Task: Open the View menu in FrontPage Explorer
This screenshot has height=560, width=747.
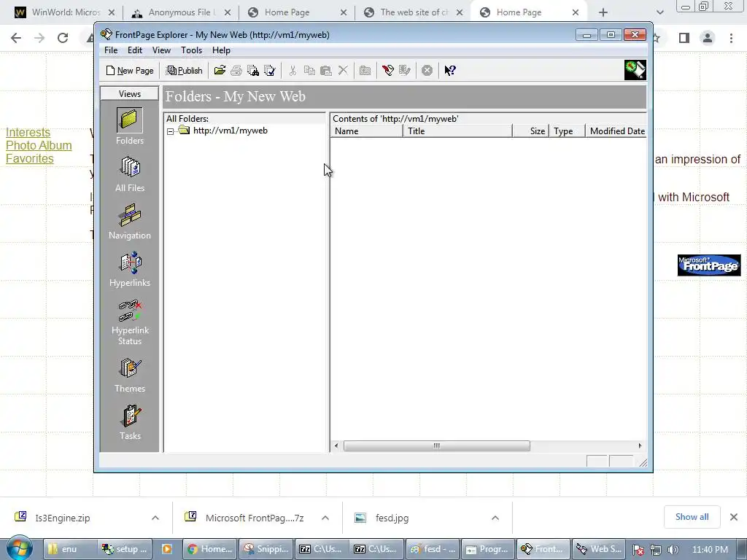Action: [x=161, y=50]
